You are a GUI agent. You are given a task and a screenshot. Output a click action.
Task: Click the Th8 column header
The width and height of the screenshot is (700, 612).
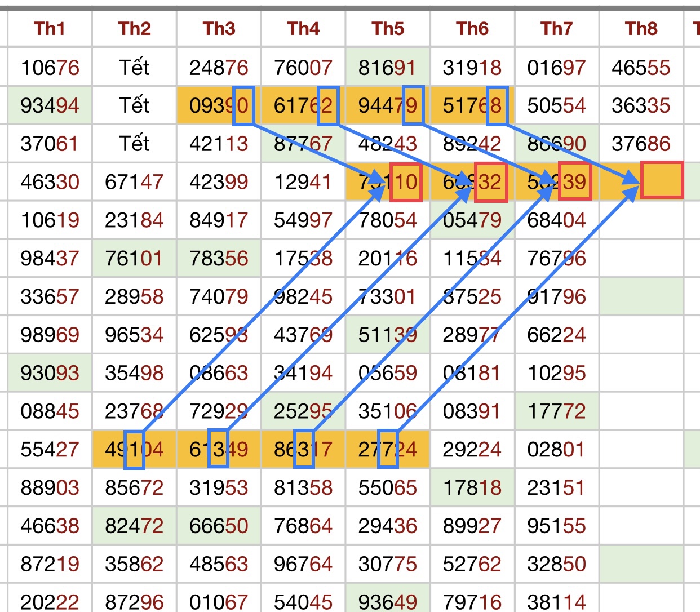coord(641,29)
